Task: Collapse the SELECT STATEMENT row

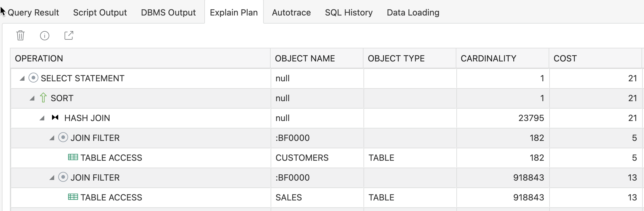Action: [22, 79]
